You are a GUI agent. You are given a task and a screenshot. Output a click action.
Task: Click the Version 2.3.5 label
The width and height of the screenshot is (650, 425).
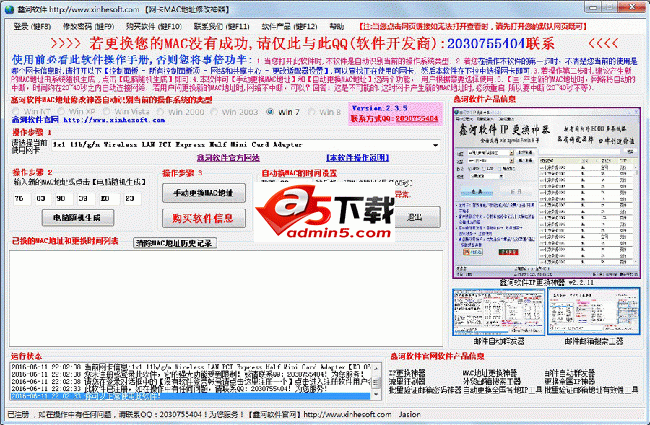point(380,108)
